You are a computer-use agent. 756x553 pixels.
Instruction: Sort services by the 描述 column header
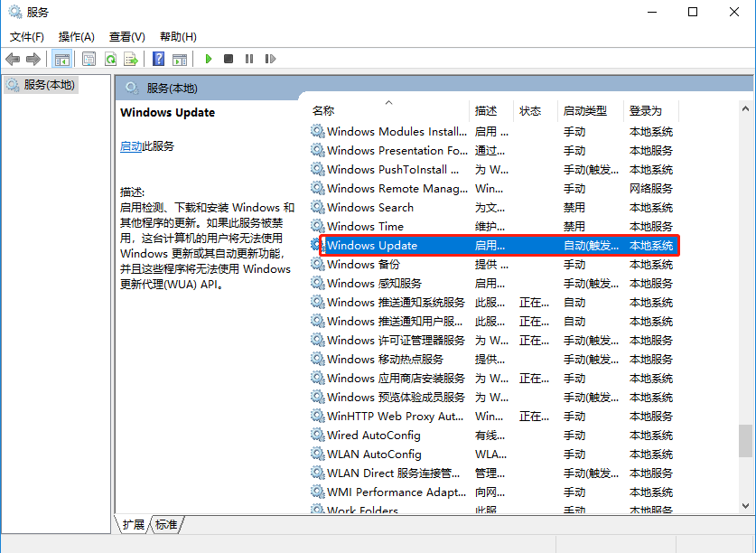[486, 111]
